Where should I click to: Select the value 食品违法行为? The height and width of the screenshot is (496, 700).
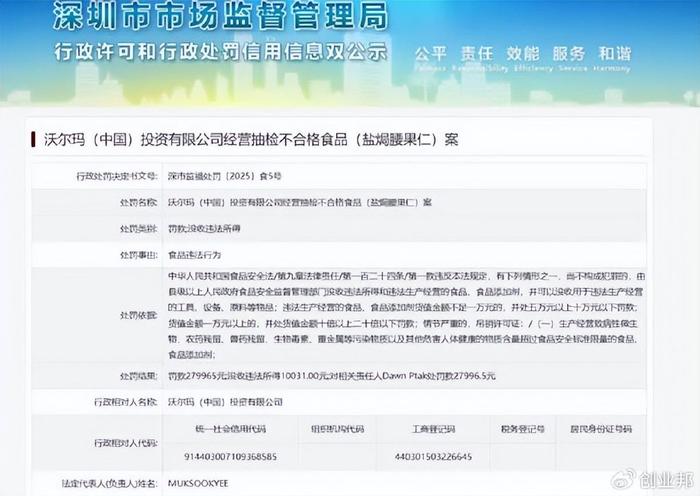194,255
